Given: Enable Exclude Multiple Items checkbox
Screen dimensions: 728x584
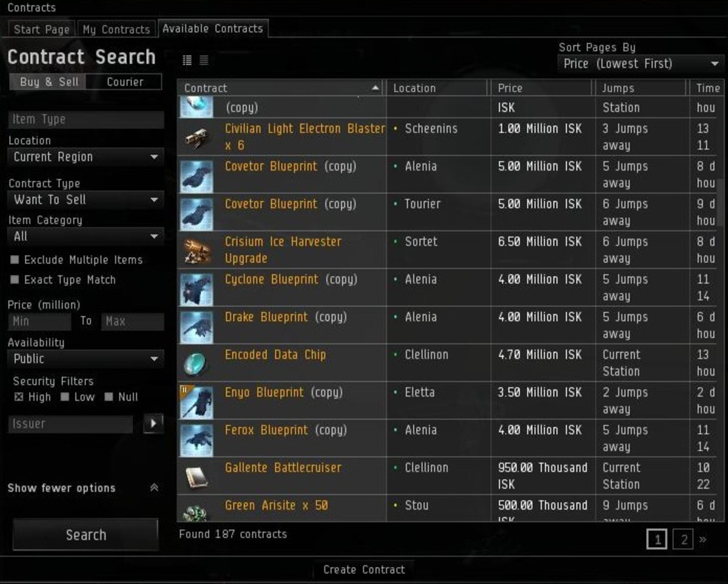Looking at the screenshot, I should [x=15, y=260].
